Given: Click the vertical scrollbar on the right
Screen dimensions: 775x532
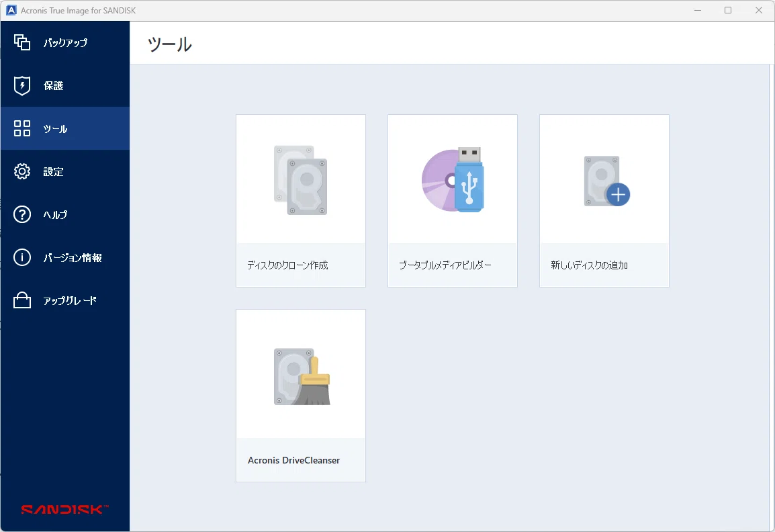Looking at the screenshot, I should (x=772, y=298).
